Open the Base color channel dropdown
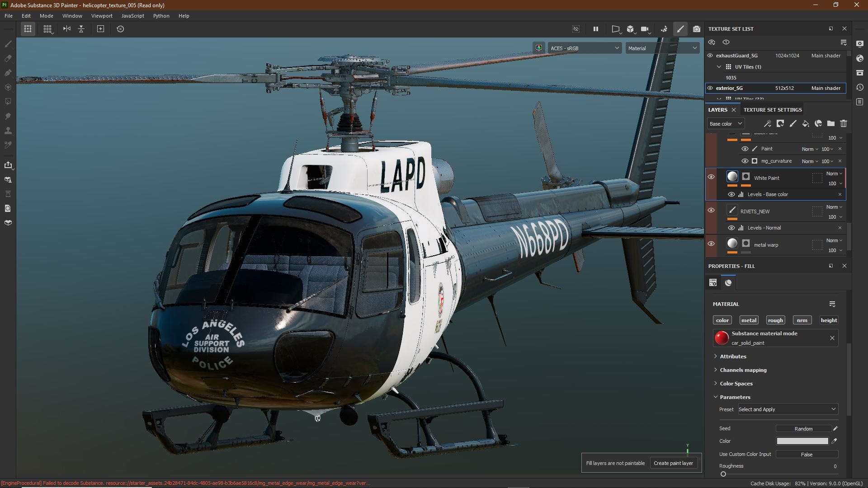868x488 pixels. pyautogui.click(x=725, y=123)
